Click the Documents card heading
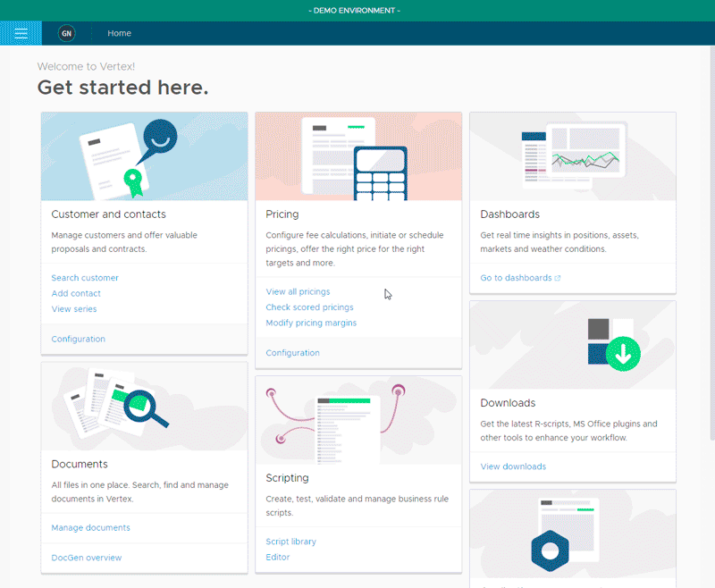The image size is (715, 588). [x=80, y=464]
